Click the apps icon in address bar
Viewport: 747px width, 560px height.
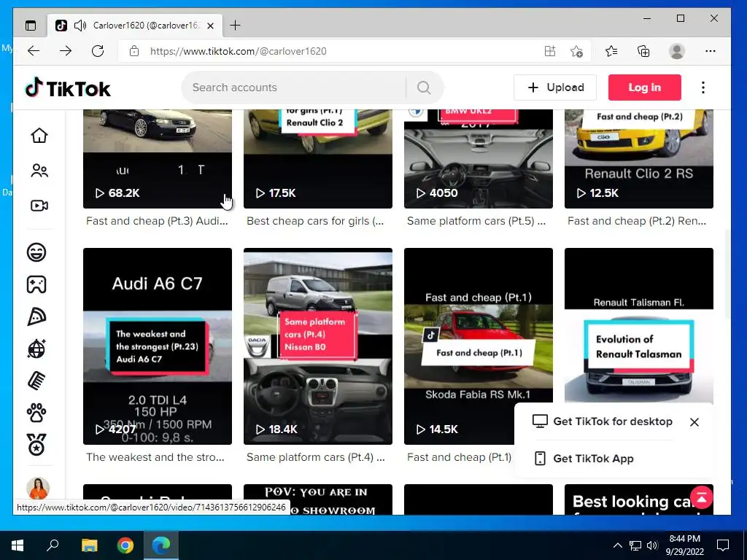550,51
